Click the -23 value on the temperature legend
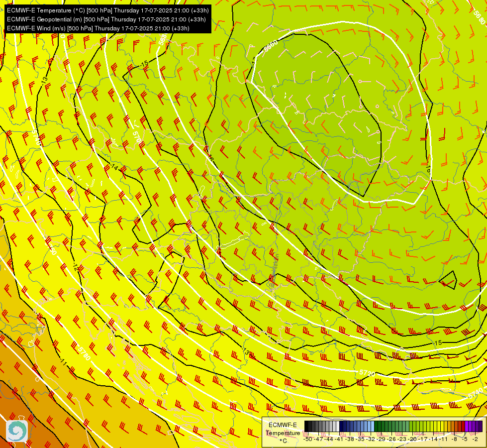 coord(402,439)
